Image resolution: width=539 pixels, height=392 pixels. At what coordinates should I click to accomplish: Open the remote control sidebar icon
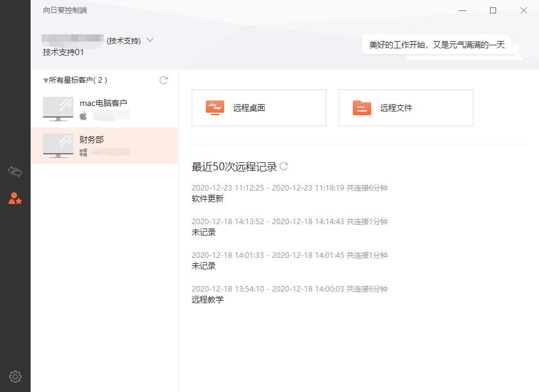tap(15, 171)
